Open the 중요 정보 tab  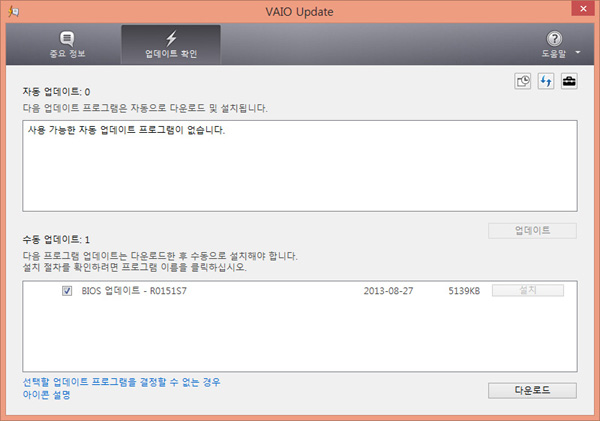tap(67, 44)
